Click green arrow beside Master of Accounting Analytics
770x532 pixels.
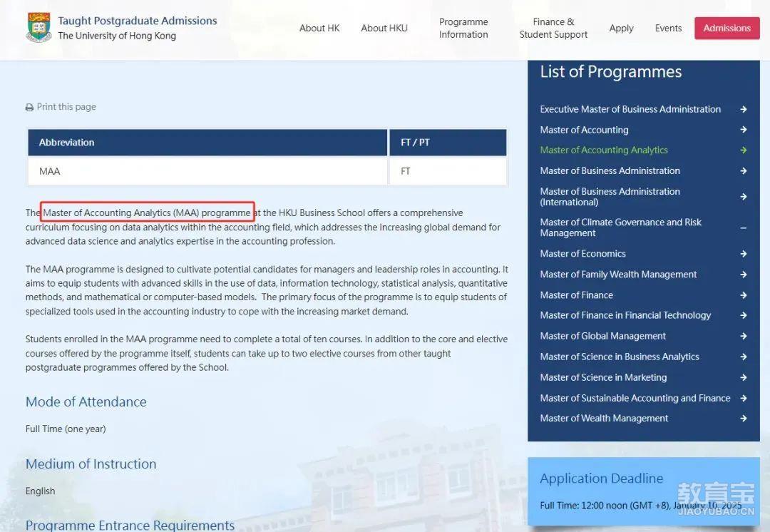[x=744, y=150]
